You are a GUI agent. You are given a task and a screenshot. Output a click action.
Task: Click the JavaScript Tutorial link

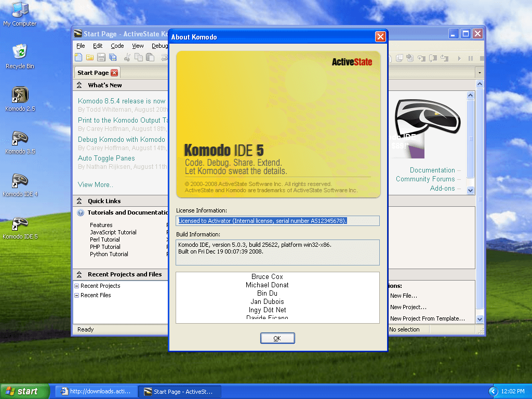(113, 232)
